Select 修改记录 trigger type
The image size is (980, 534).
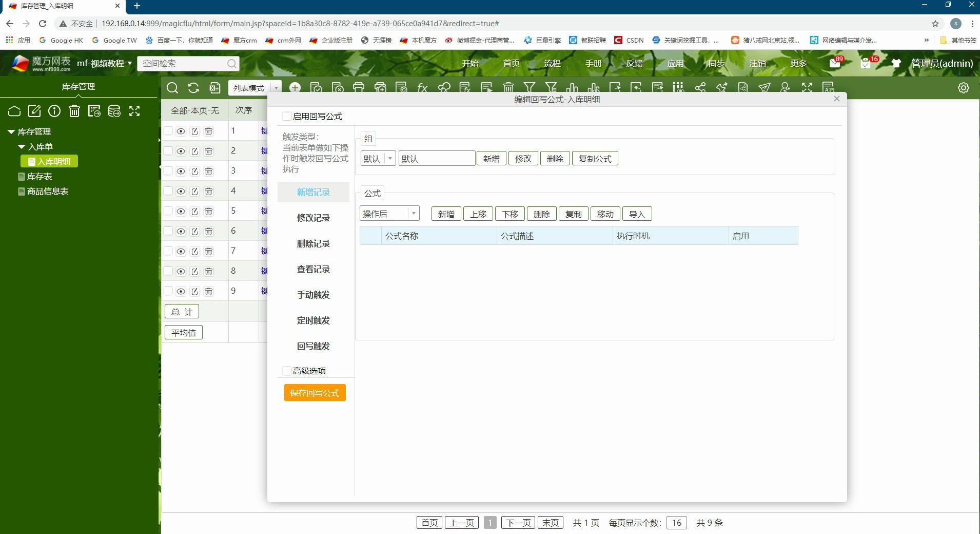click(313, 218)
